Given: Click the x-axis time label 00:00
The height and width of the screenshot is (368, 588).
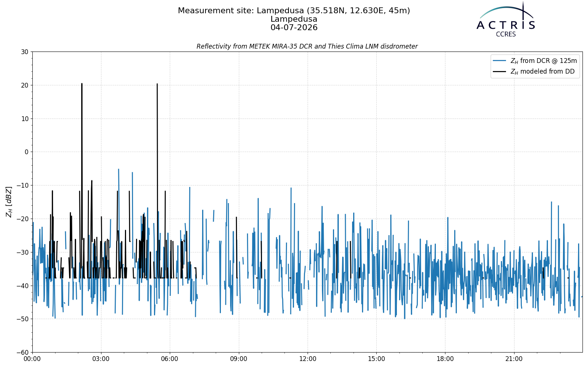Looking at the screenshot, I should (32, 359).
